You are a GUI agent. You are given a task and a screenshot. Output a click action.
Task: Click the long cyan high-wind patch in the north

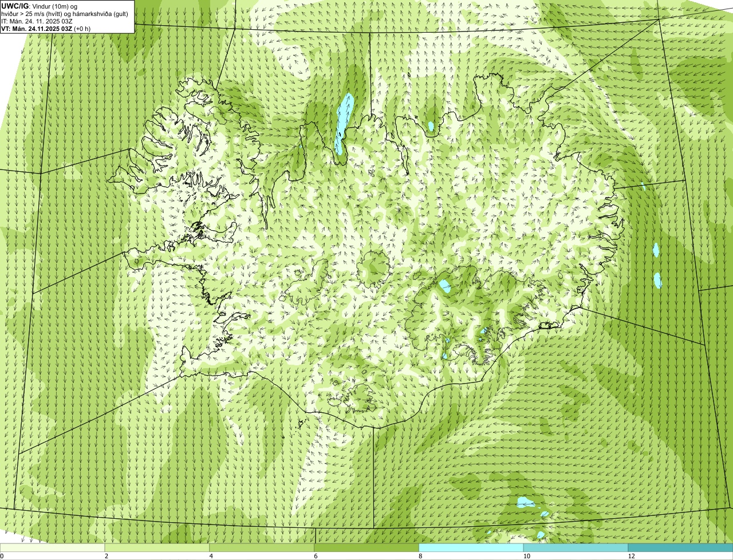(344, 124)
